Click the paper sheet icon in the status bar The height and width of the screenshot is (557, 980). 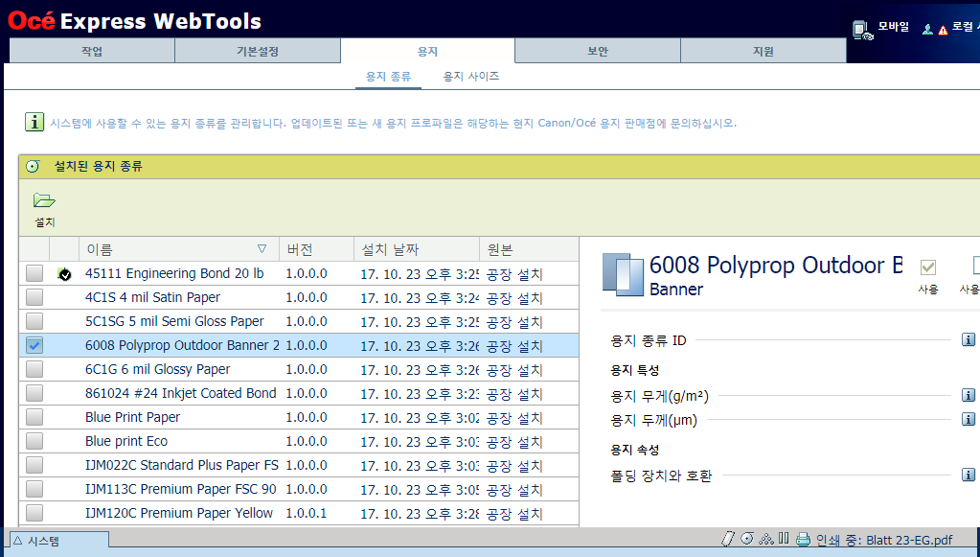727,539
